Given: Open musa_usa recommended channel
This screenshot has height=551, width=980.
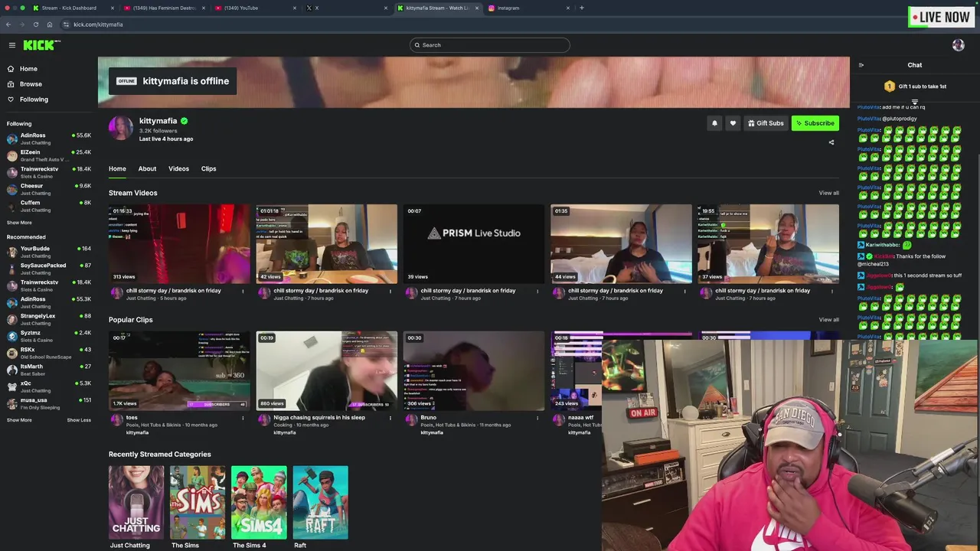Looking at the screenshot, I should click(x=48, y=403).
